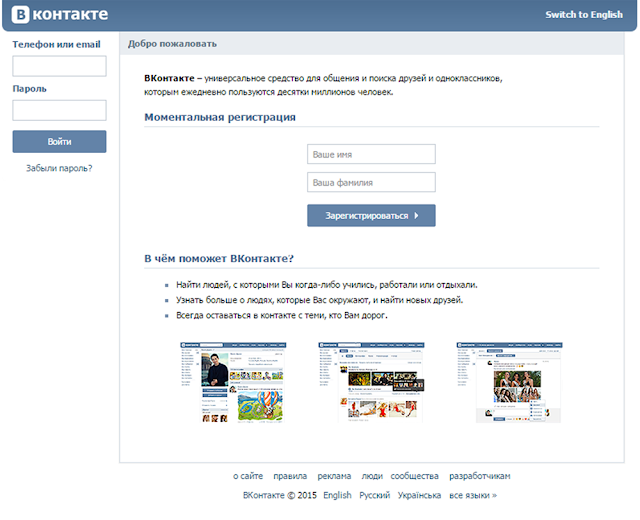Click the Пароль password field
The height and width of the screenshot is (520, 640).
pyautogui.click(x=59, y=110)
